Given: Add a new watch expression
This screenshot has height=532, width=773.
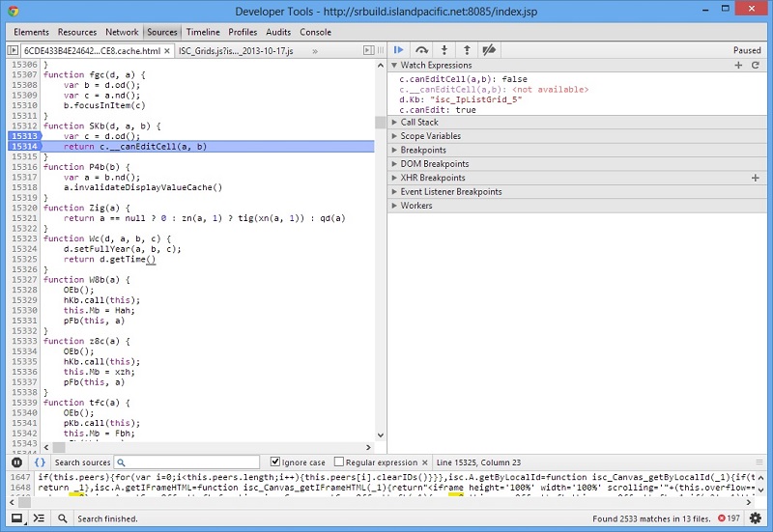Looking at the screenshot, I should 738,65.
